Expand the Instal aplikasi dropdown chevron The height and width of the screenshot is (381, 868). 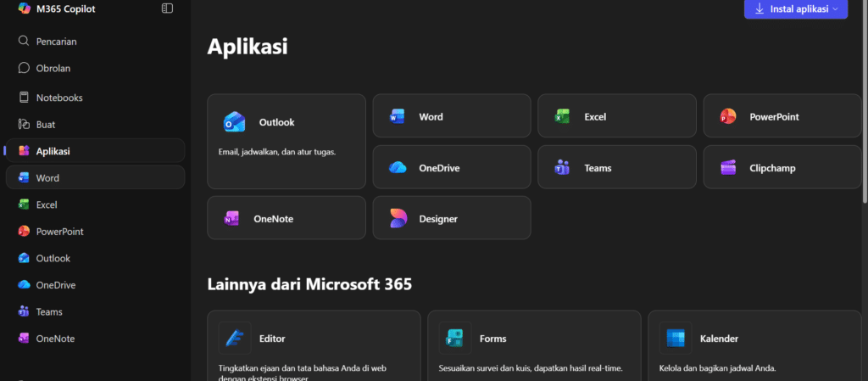pos(835,8)
